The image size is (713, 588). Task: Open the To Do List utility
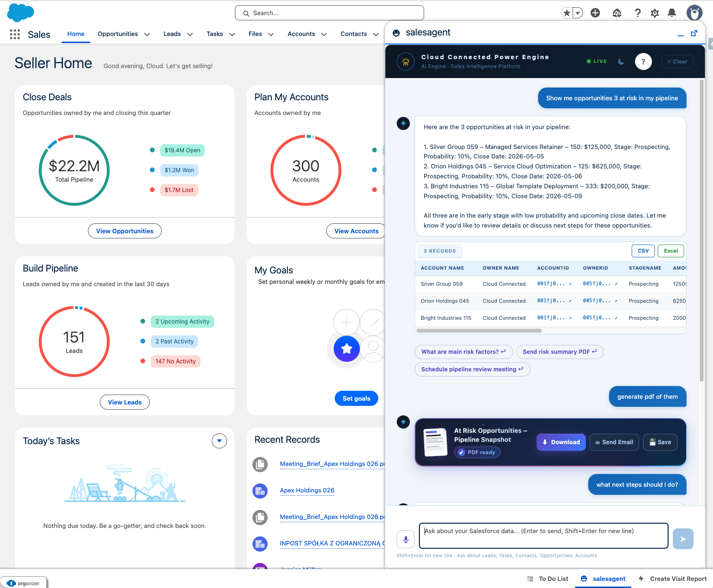coord(548,579)
